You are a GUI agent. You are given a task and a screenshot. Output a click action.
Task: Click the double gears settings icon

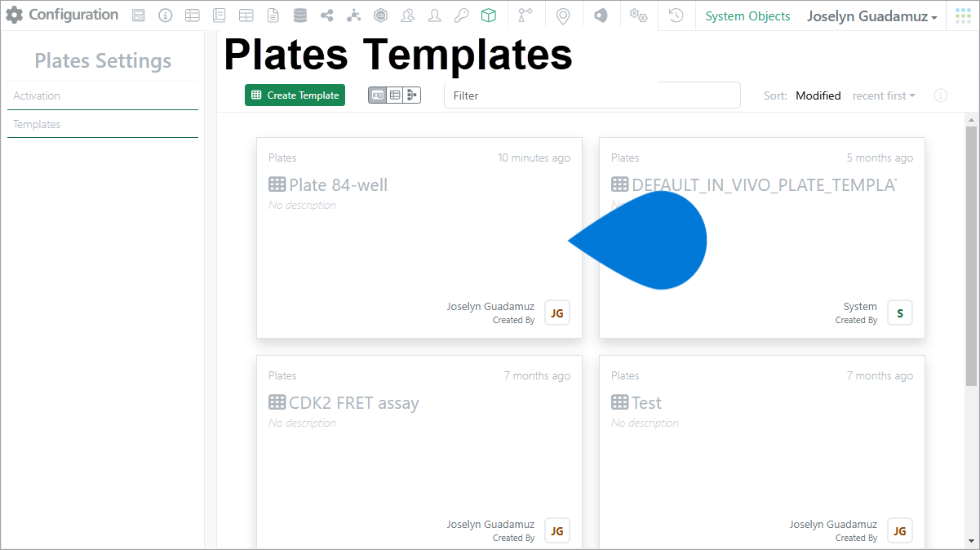click(639, 16)
